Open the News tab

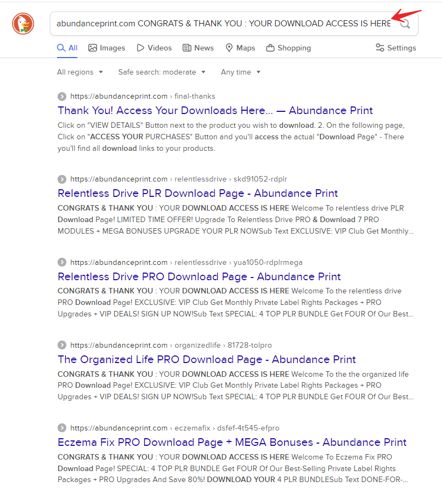(x=198, y=48)
